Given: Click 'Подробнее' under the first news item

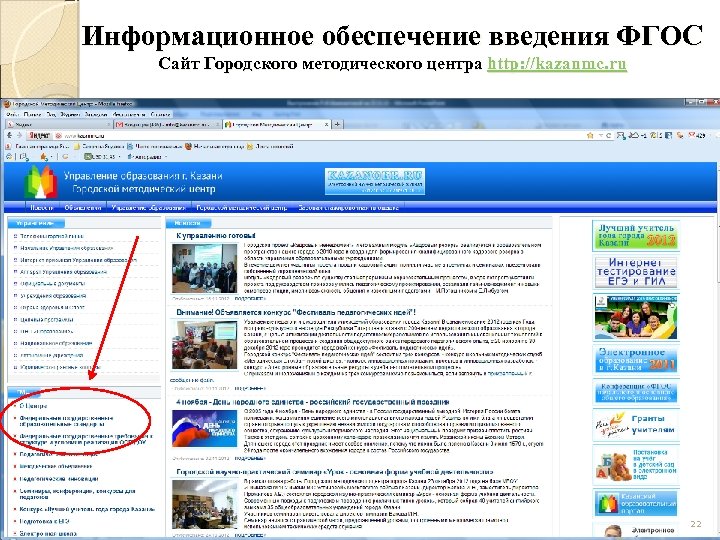Looking at the screenshot, I should 250,298.
